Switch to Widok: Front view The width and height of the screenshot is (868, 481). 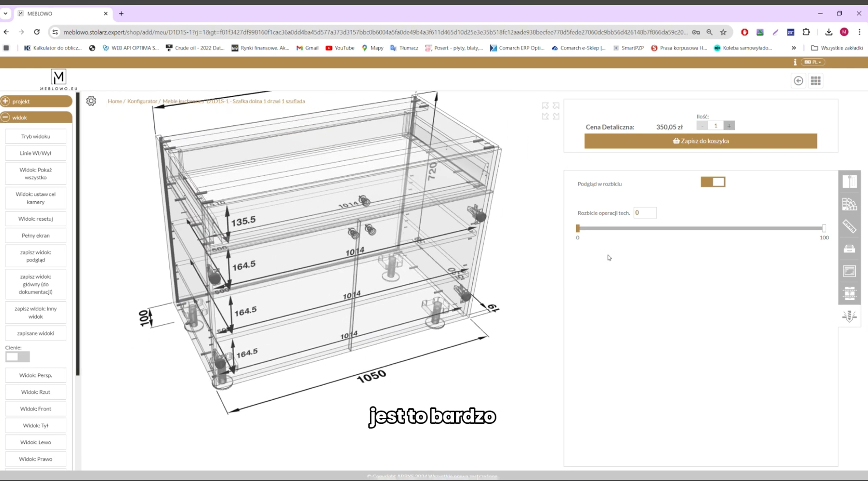pyautogui.click(x=35, y=409)
